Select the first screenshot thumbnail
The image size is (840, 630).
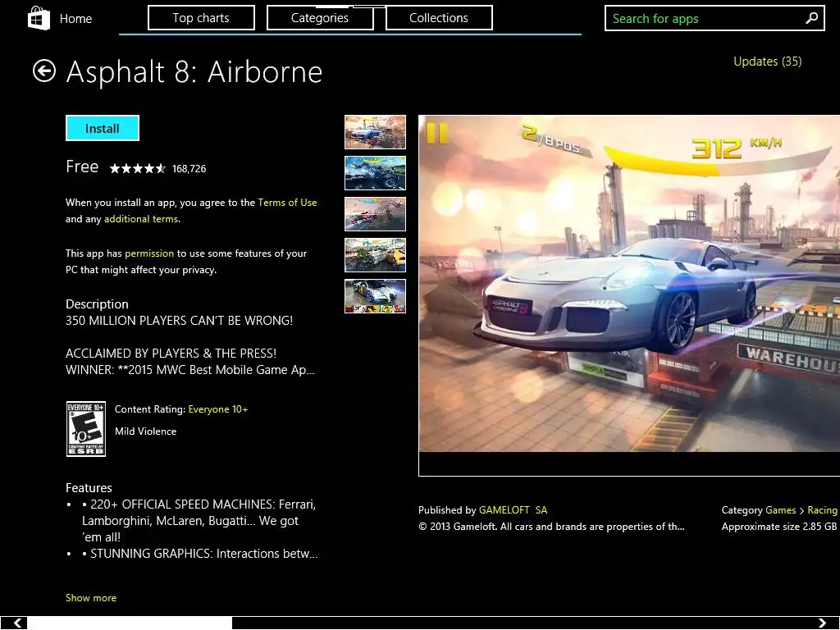coord(375,132)
